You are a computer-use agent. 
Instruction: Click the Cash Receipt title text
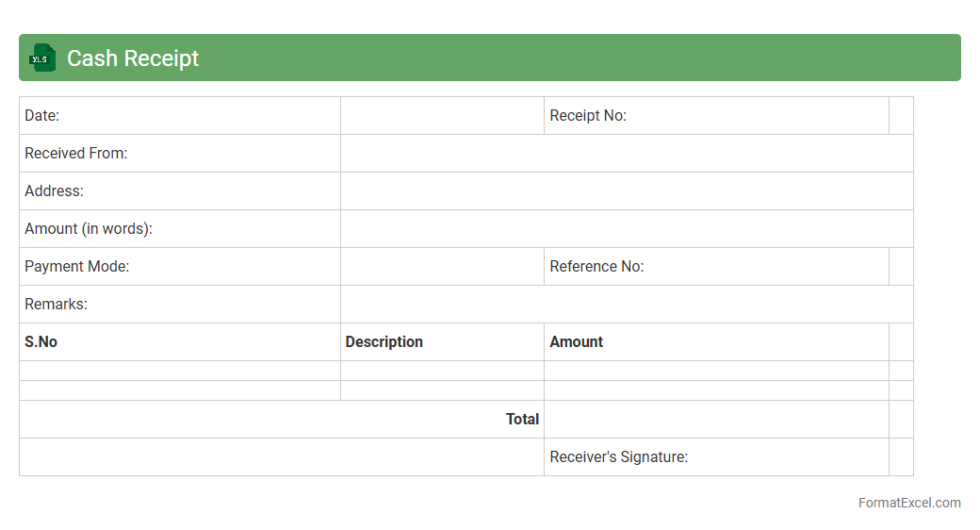pyautogui.click(x=133, y=58)
